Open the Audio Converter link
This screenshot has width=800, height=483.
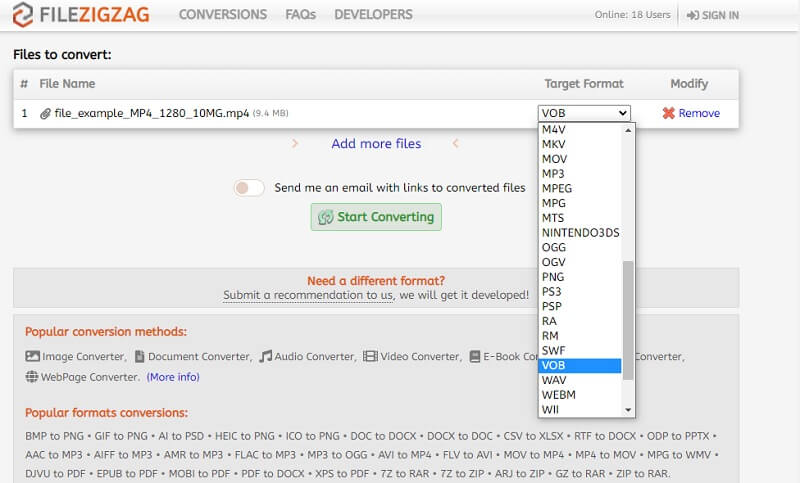[314, 357]
